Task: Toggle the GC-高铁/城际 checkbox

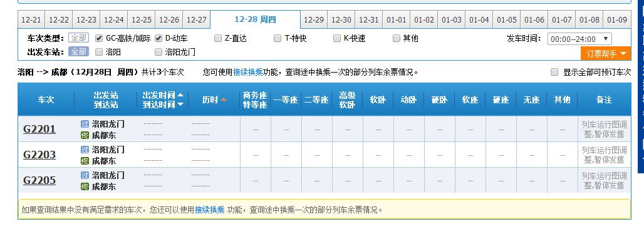Action: 98,39
